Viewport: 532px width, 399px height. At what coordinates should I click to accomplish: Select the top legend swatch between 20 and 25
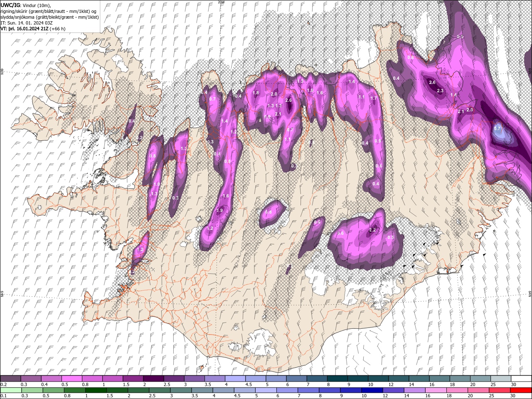pos(480,379)
